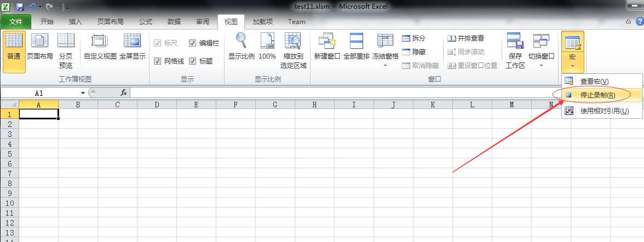Image resolution: width=644 pixels, height=242 pixels.
Task: Select row 5 header
Action: pos(9,153)
